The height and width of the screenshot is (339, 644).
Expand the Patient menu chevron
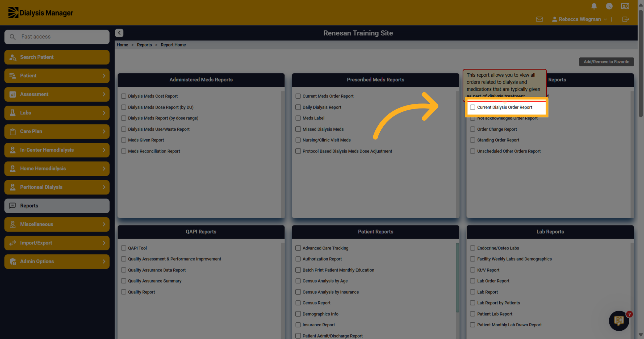(x=104, y=76)
